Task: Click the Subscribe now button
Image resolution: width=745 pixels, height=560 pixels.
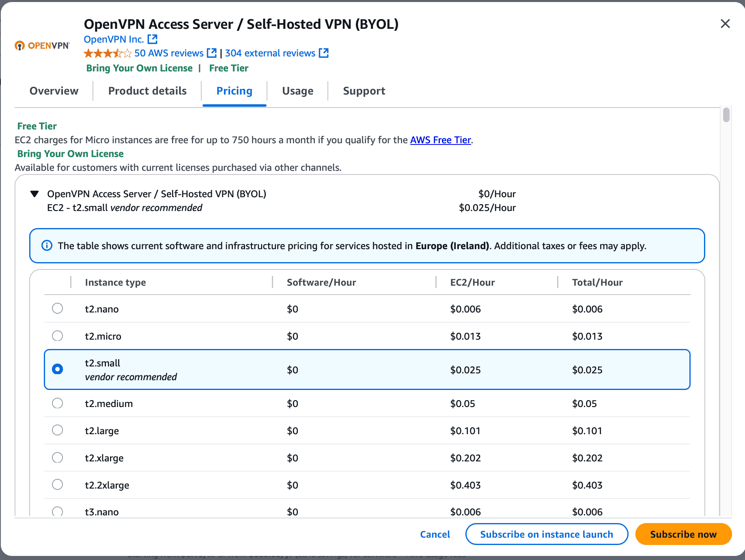Action: coord(683,534)
